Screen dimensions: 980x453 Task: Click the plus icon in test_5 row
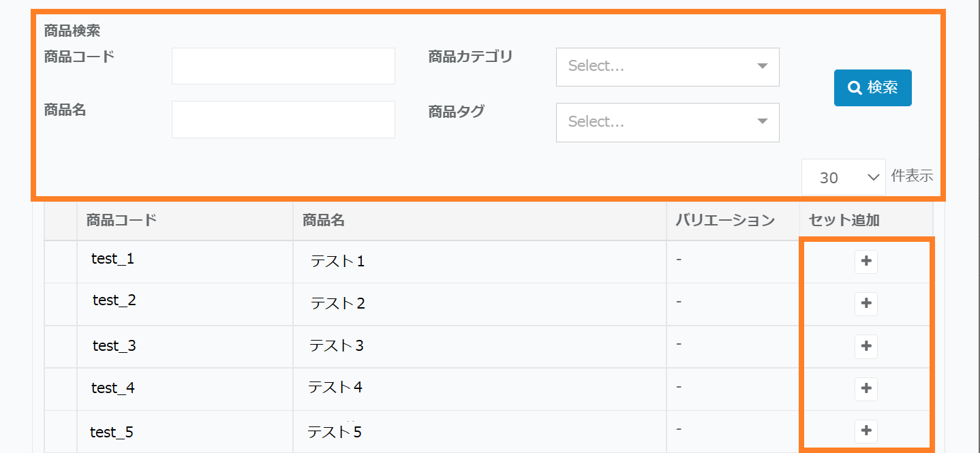pos(866,431)
